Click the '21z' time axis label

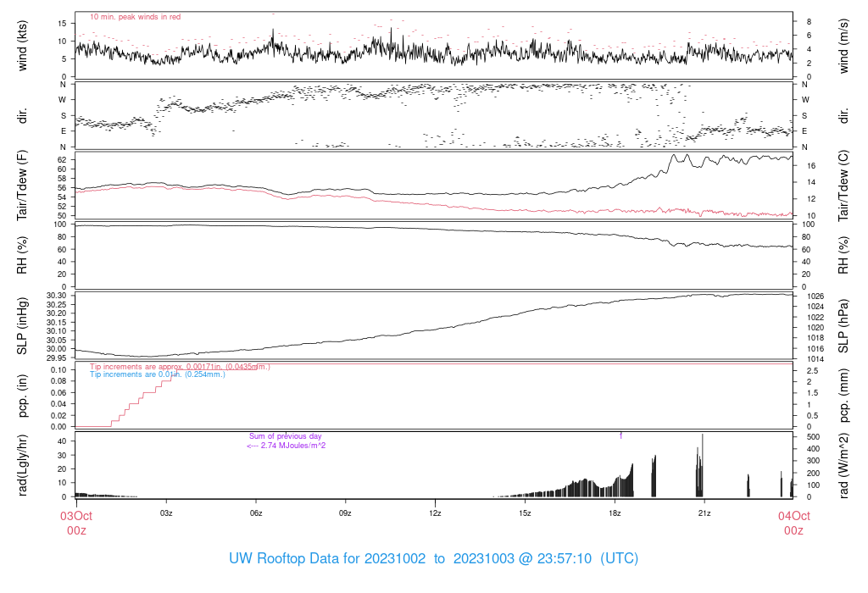coord(704,513)
